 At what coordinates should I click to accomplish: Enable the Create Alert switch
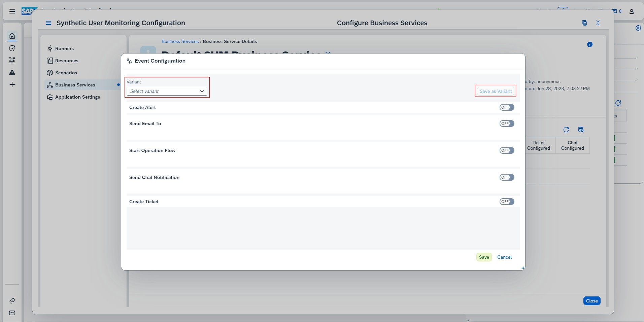507,107
